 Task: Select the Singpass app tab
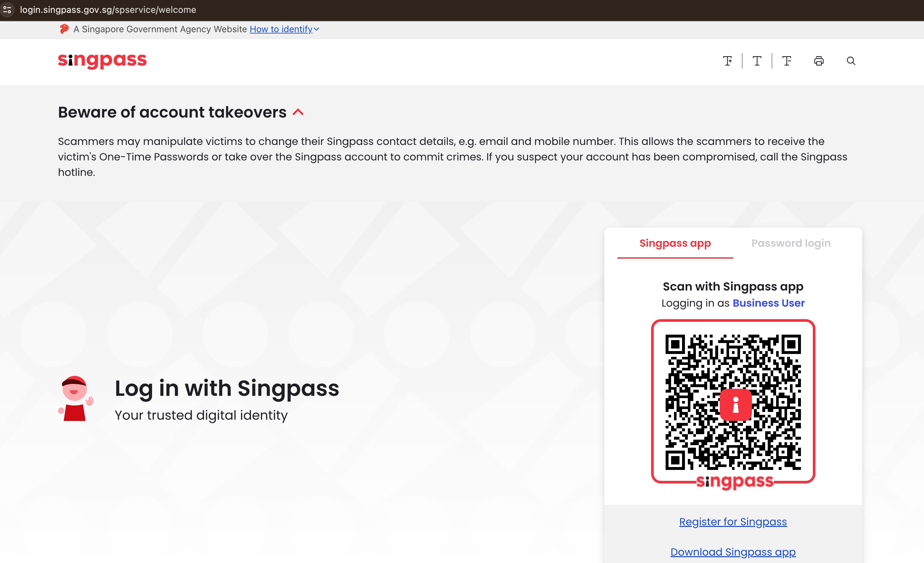tap(675, 243)
